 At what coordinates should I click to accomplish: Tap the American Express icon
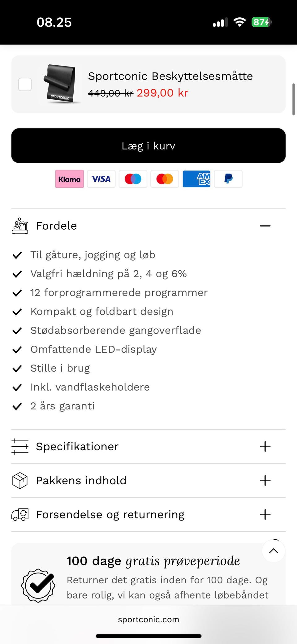[x=196, y=179]
